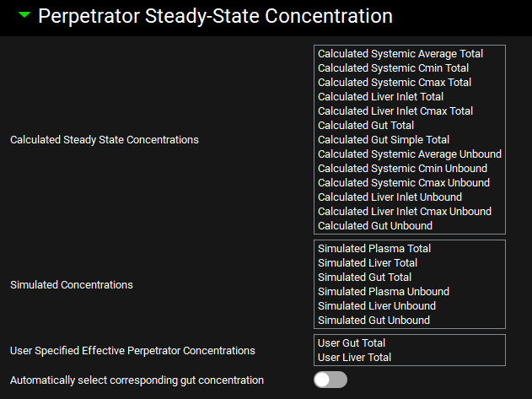Choose Simulated Gut Unbound entry
Viewport: 532px width, 399px height.
[x=373, y=321]
